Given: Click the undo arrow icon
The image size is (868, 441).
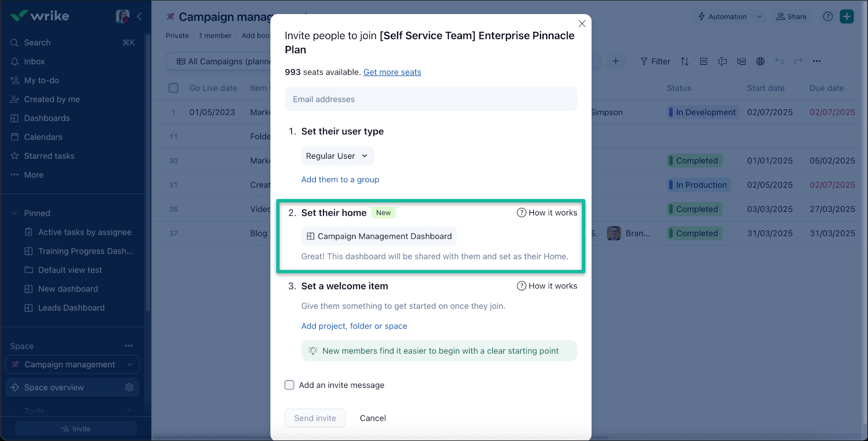Looking at the screenshot, I should click(x=779, y=61).
